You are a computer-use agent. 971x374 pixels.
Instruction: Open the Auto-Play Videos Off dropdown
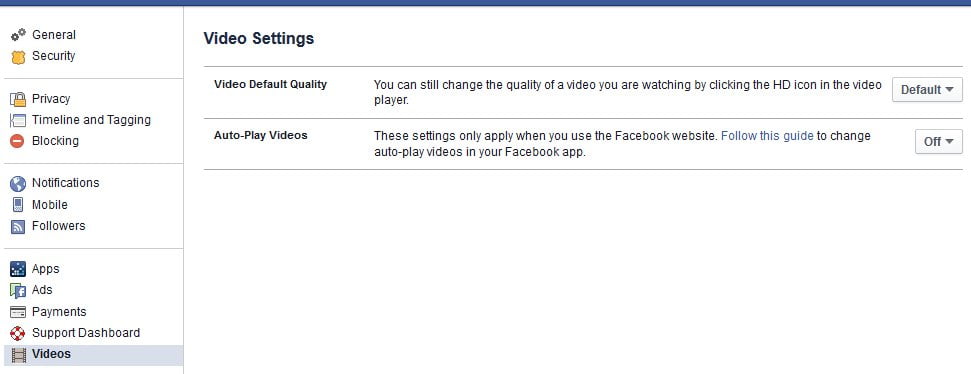[x=939, y=142]
